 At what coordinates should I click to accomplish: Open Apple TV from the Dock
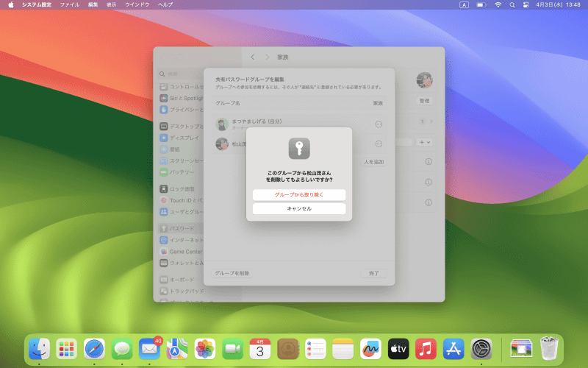[x=398, y=349]
